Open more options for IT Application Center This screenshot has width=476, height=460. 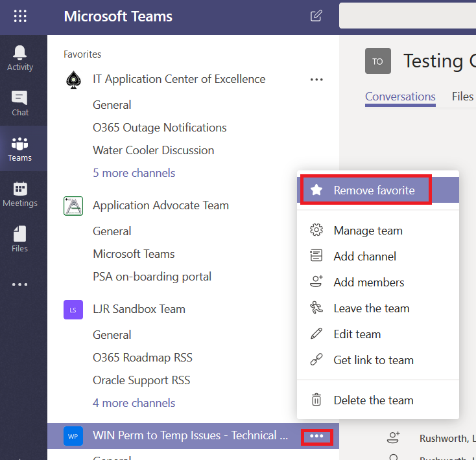coord(316,80)
